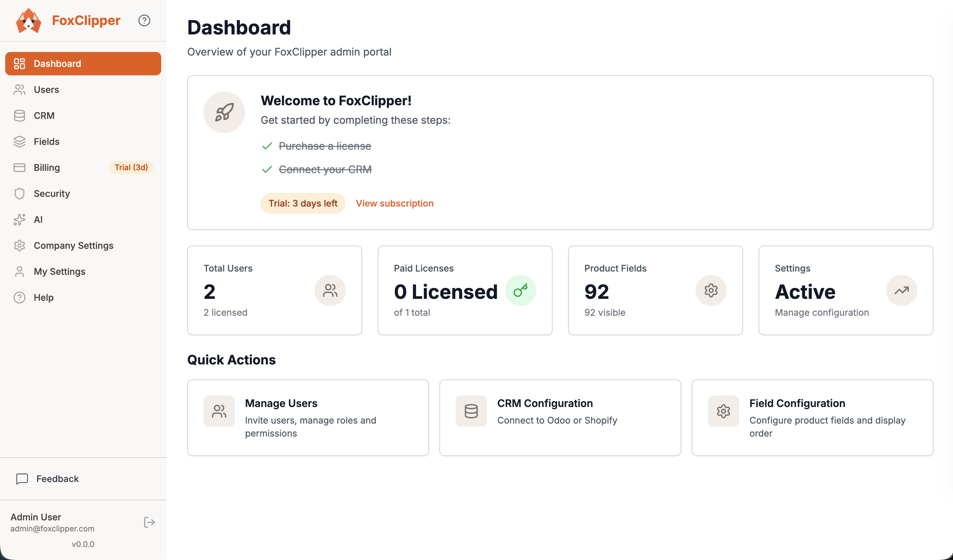Click the green key icon in Paid Licenses card

(520, 290)
